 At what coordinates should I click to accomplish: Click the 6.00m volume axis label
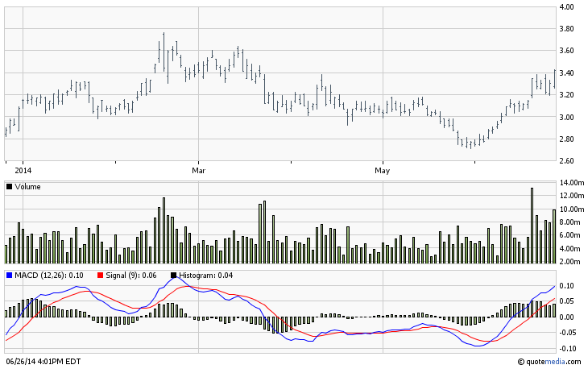point(570,235)
